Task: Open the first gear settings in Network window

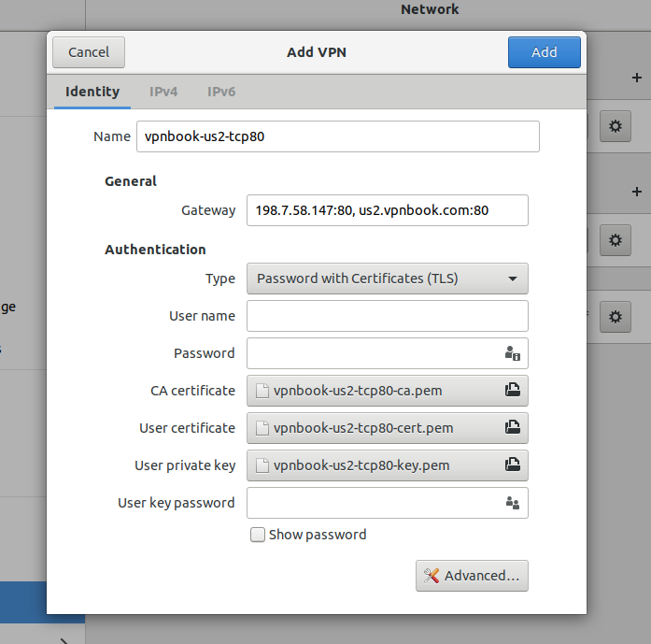Action: click(615, 126)
